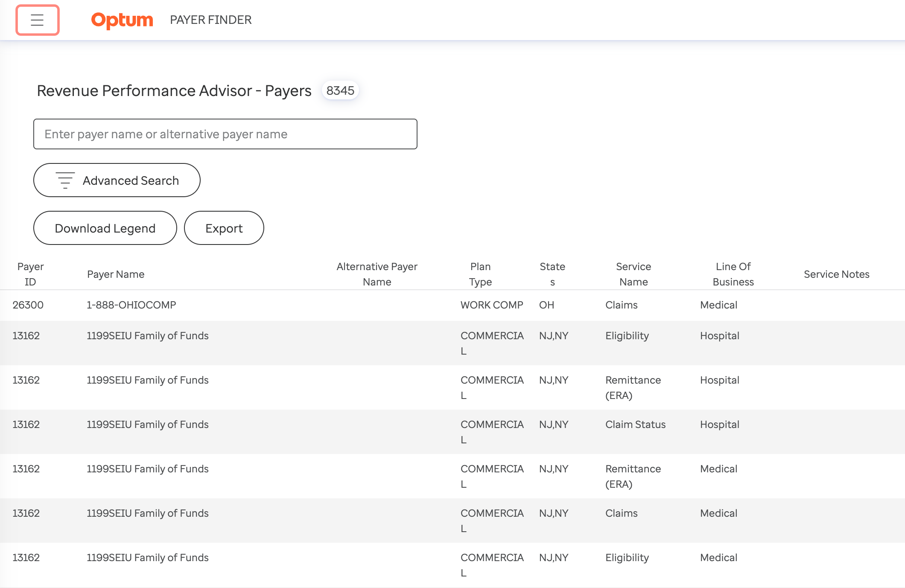Click the Revenue Performance Advisor - Payers heading
The width and height of the screenshot is (905, 588).
click(174, 90)
